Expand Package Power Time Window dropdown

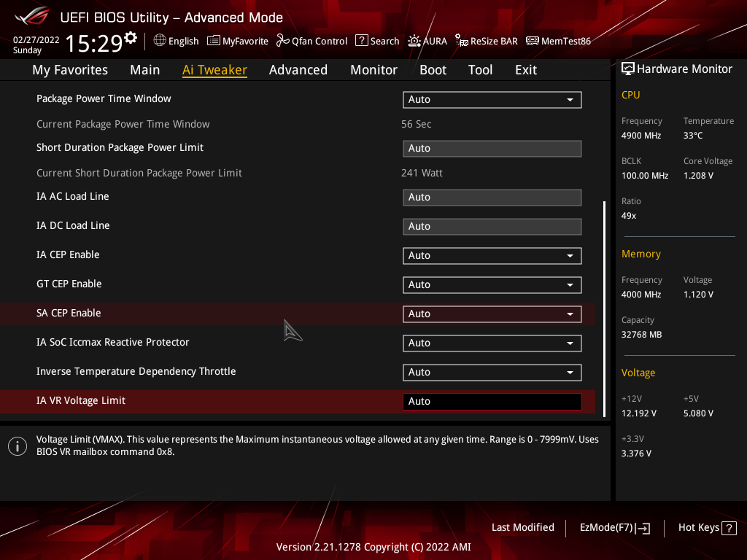492,99
